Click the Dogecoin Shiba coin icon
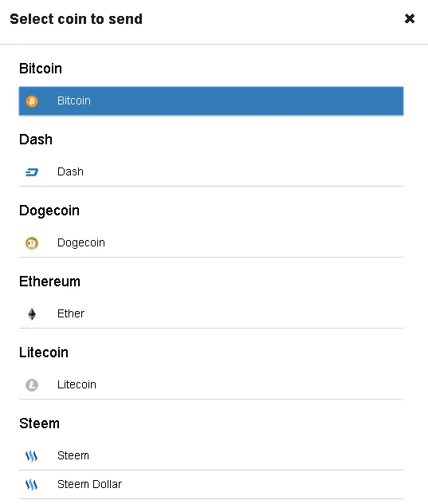This screenshot has height=504, width=428. tap(32, 243)
